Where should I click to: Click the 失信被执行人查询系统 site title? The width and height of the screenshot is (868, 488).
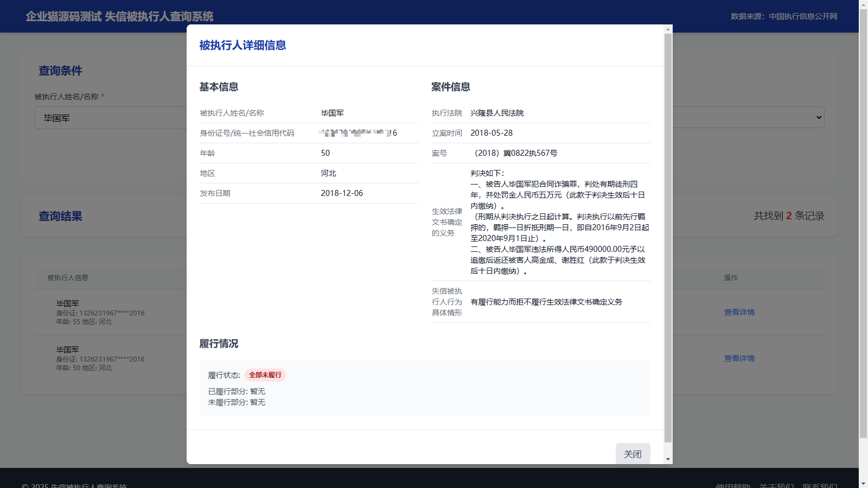[x=119, y=16]
